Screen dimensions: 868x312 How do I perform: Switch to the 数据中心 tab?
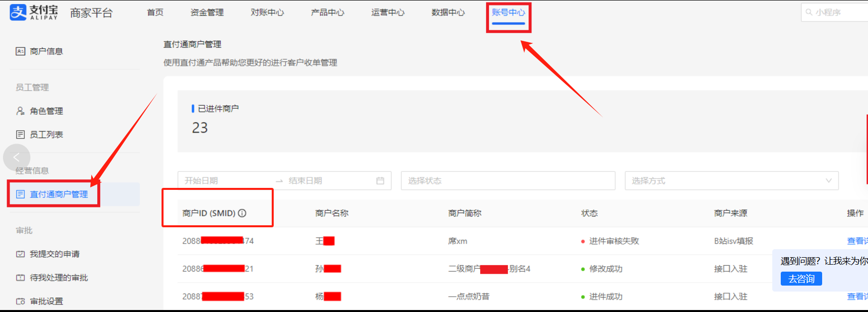[x=448, y=12]
